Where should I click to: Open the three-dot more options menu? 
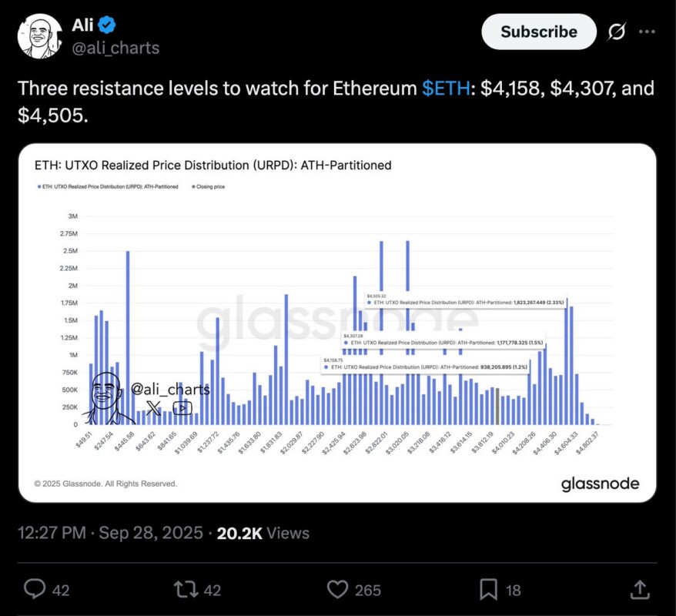pyautogui.click(x=648, y=32)
